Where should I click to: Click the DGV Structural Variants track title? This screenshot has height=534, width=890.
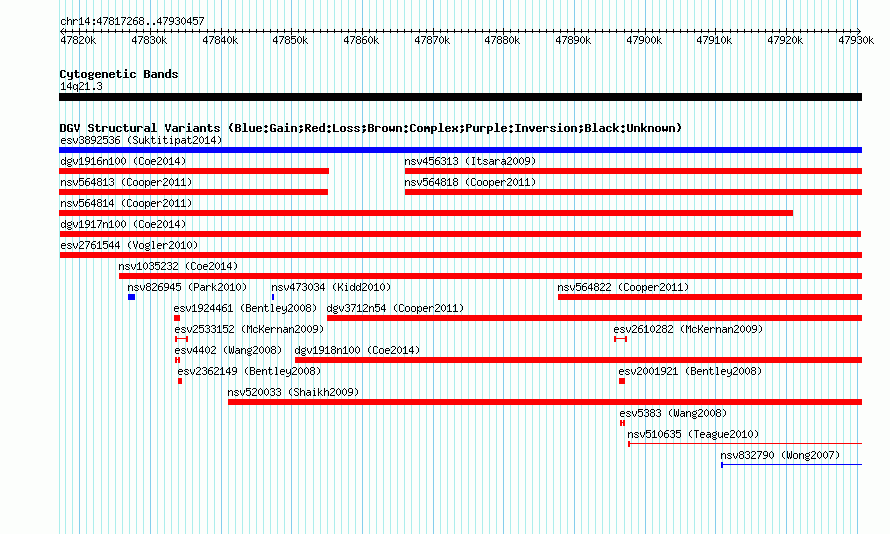coord(371,128)
